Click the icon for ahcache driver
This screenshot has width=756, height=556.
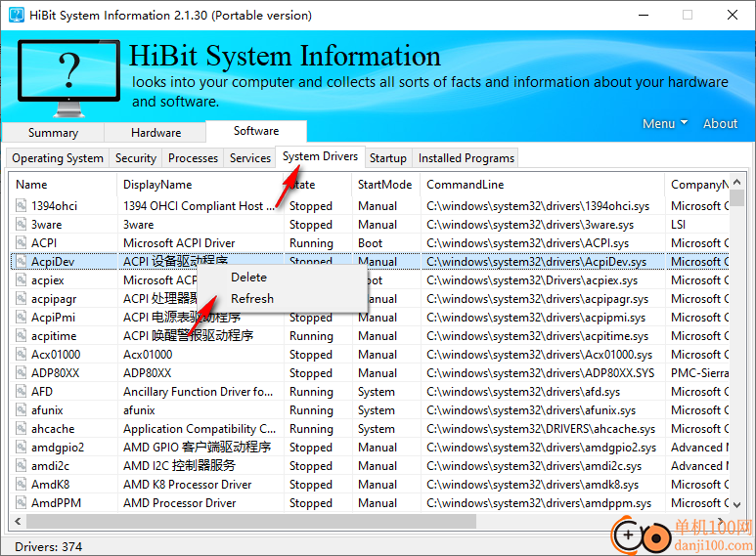click(21, 428)
